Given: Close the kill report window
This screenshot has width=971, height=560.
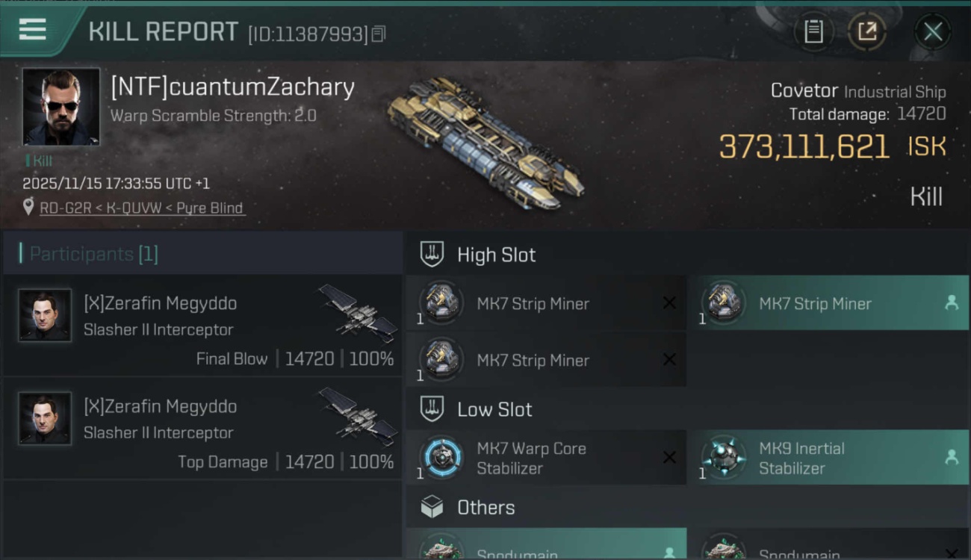Looking at the screenshot, I should click(x=932, y=31).
